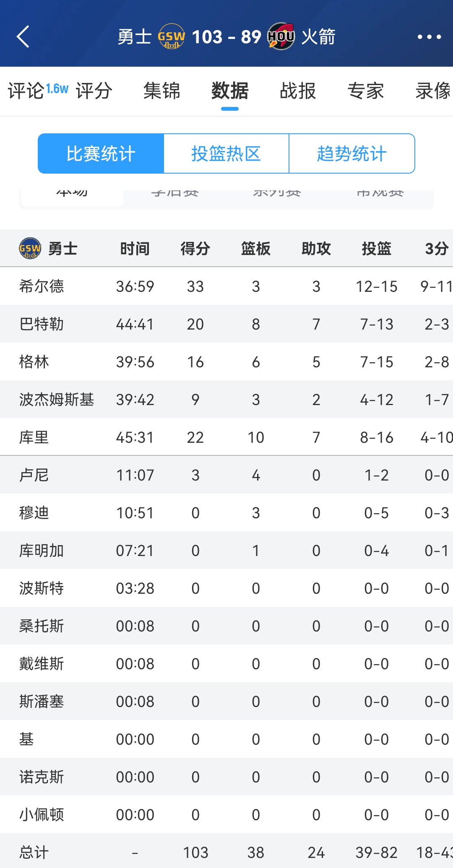The height and width of the screenshot is (868, 453).
Task: Switch to the 集锦 tab
Action: pos(162,91)
